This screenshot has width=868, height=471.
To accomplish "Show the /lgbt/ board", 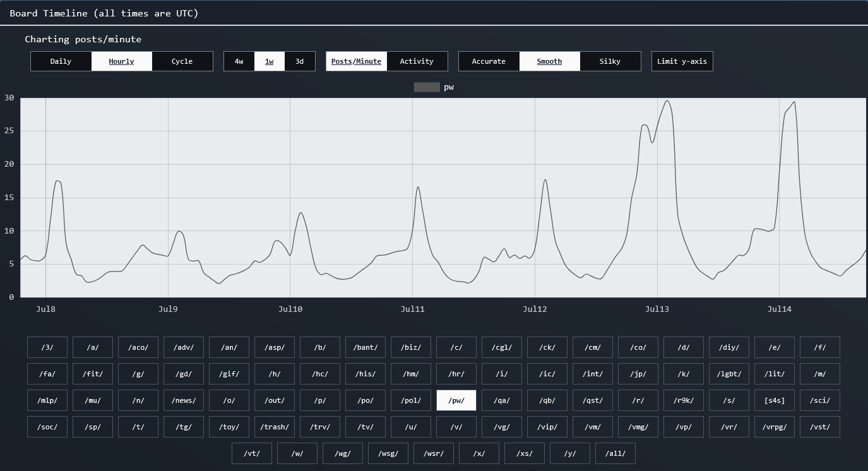I will tap(729, 374).
